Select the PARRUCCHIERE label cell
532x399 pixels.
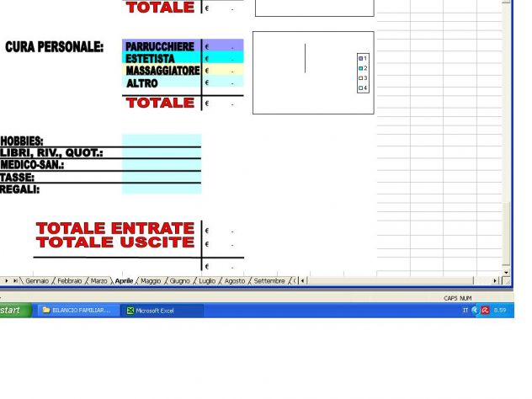click(162, 46)
